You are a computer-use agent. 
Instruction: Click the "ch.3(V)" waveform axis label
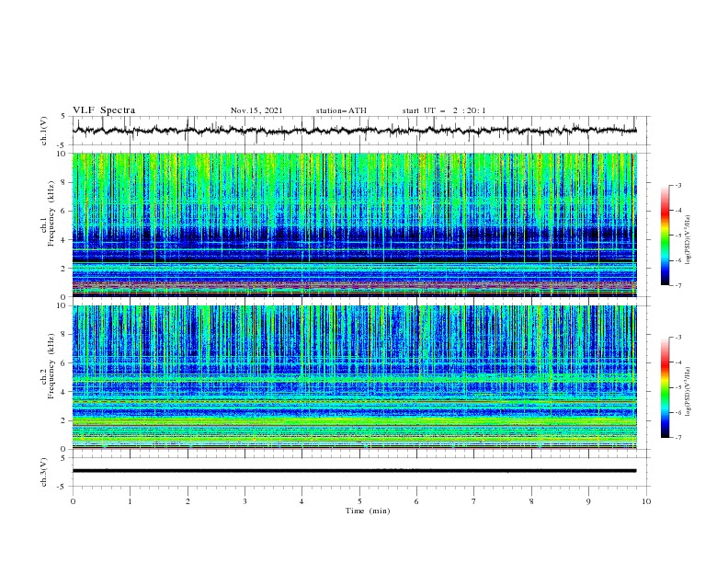point(44,472)
